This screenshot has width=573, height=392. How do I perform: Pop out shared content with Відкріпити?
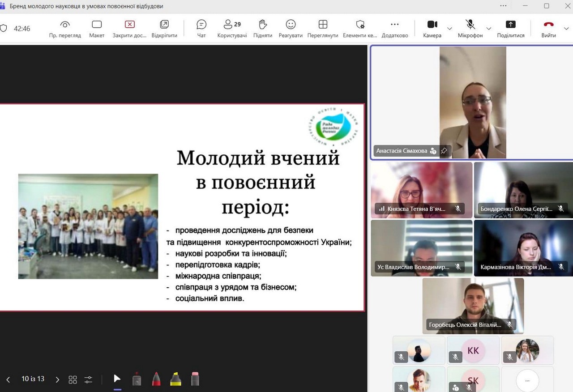pyautogui.click(x=164, y=28)
